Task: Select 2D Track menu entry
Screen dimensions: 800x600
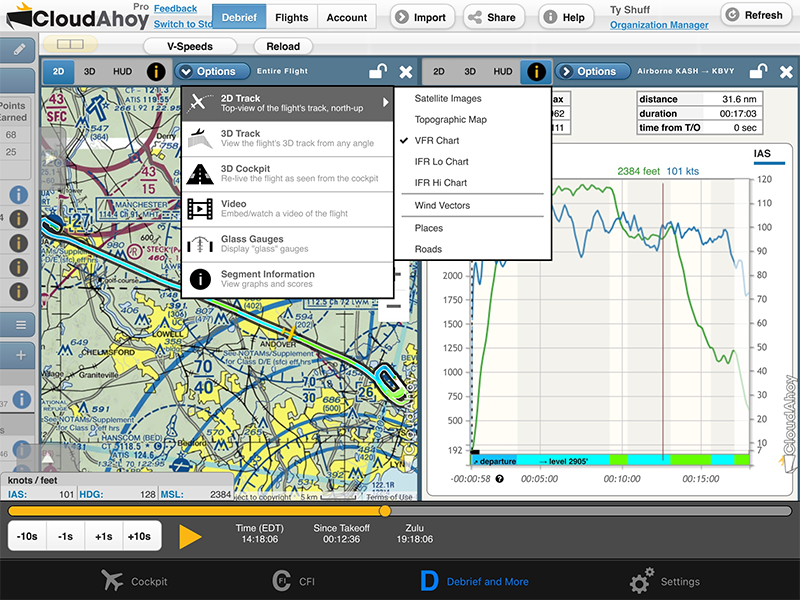Action: (x=288, y=103)
